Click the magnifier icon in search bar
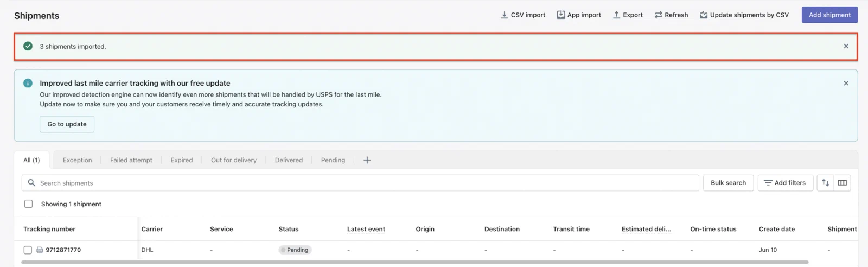 tap(31, 183)
